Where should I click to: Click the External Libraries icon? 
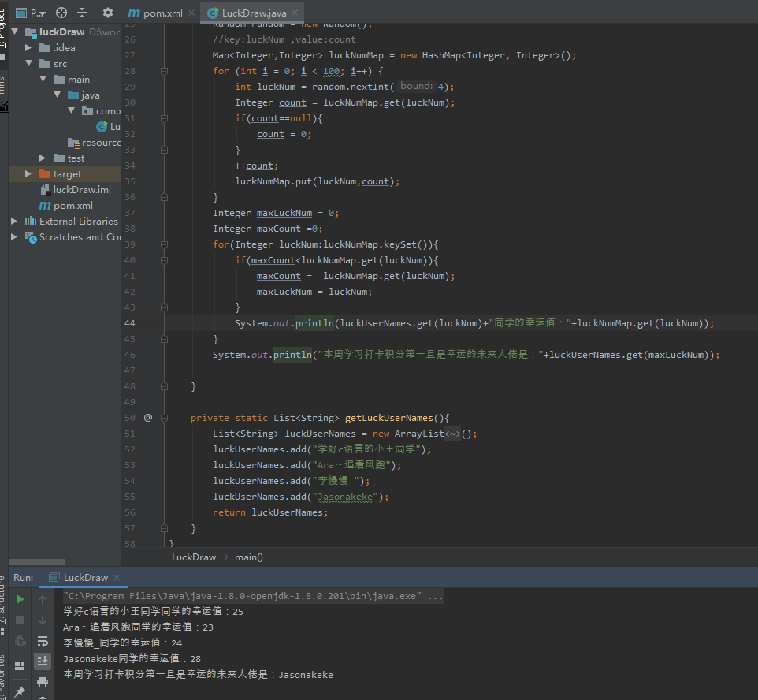coord(31,221)
